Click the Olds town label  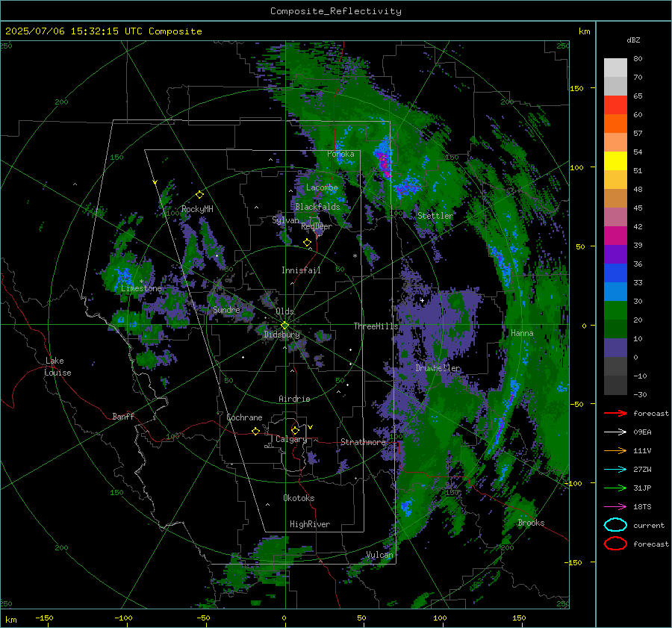[x=284, y=311]
